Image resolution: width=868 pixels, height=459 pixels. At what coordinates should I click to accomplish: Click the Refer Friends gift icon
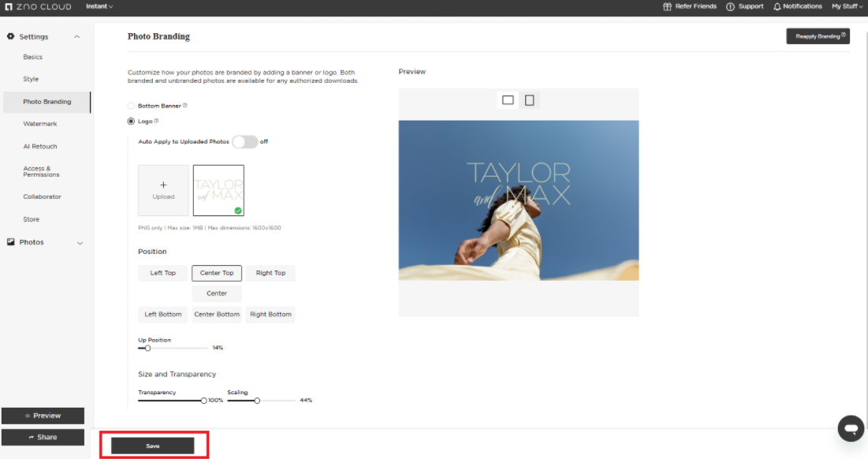click(x=668, y=6)
